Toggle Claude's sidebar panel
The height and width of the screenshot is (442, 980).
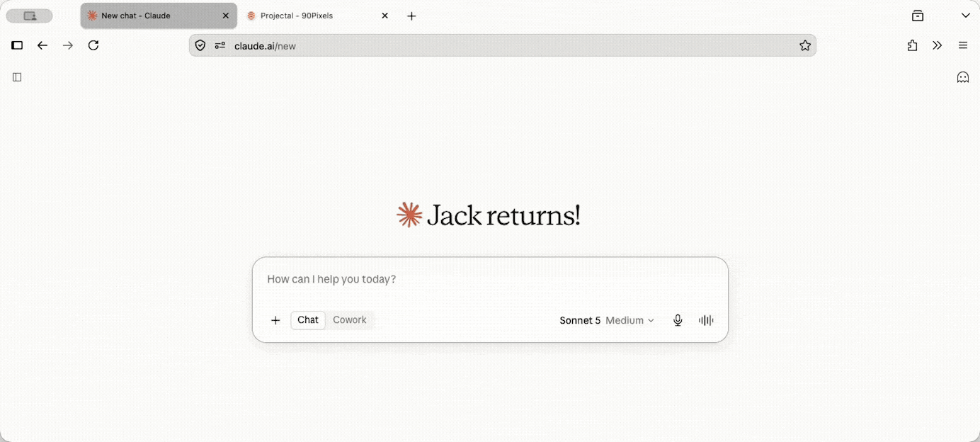coord(18,77)
